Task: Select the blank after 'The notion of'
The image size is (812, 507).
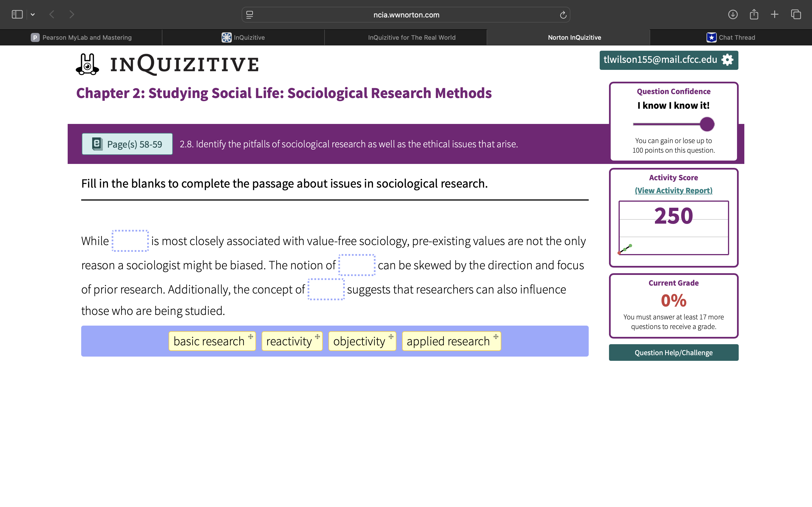Action: coord(357,265)
